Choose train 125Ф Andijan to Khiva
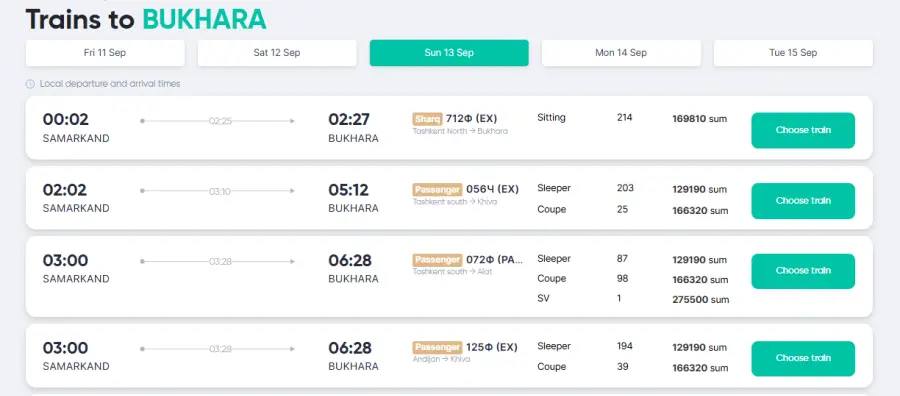Viewport: 900px width, 396px height. pyautogui.click(x=803, y=358)
